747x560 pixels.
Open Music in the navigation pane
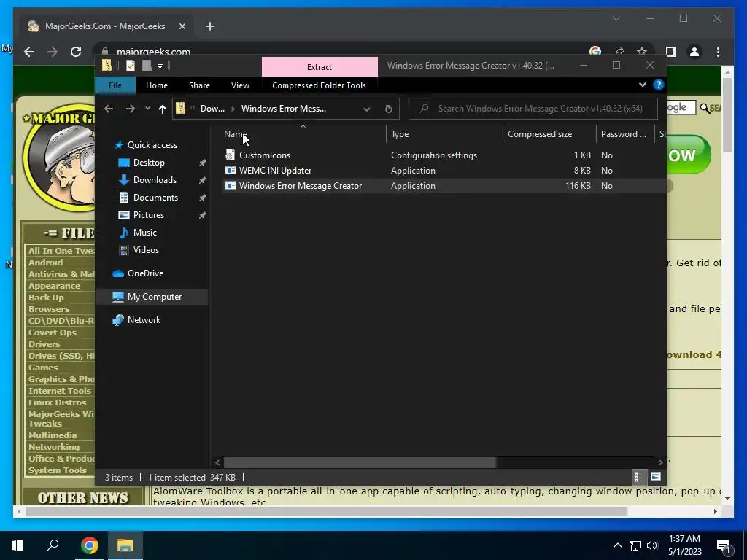[145, 233]
